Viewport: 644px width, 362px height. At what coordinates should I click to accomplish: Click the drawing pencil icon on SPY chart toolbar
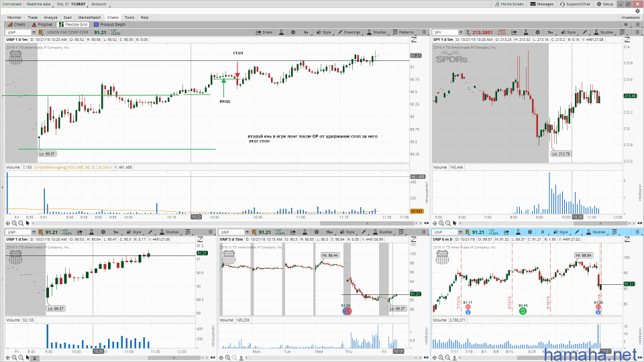[x=585, y=32]
